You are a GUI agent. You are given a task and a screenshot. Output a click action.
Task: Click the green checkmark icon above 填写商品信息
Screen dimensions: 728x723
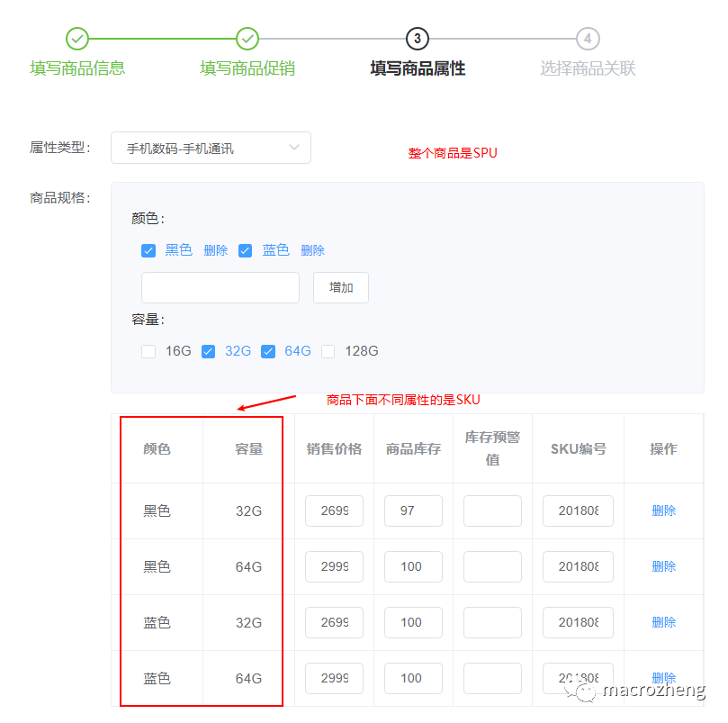click(x=76, y=39)
